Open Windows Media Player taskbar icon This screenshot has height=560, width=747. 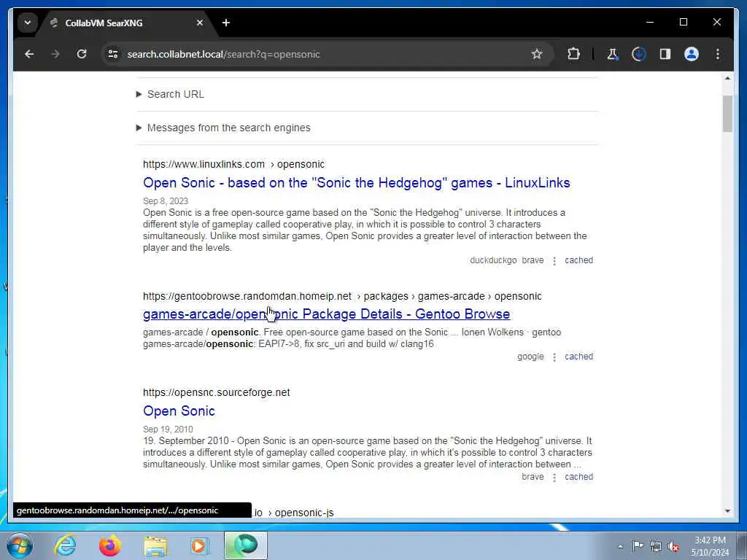tap(199, 545)
